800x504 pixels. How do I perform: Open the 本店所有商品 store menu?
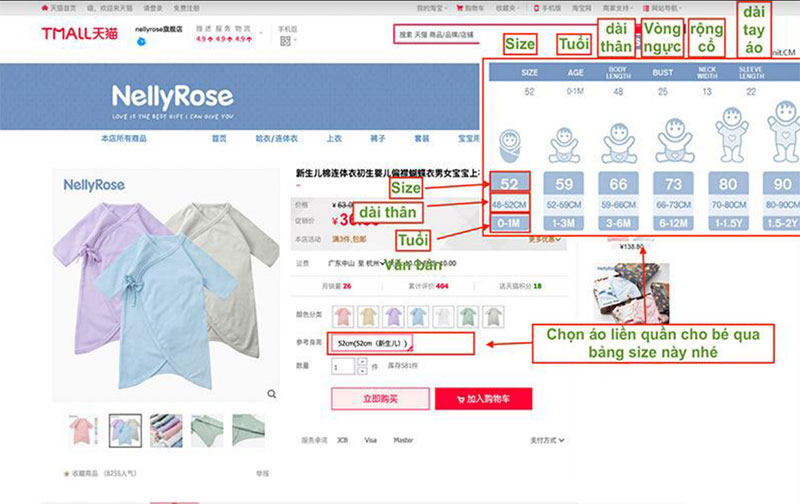(123, 138)
